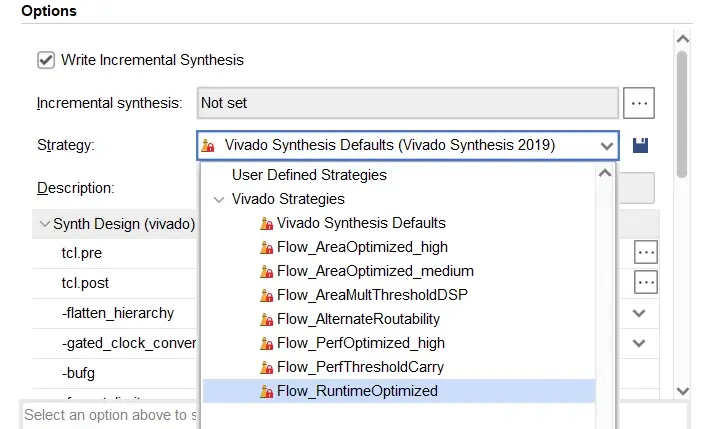
Task: Choose Flow_PerfThresholdCarry strategy
Action: click(x=360, y=367)
